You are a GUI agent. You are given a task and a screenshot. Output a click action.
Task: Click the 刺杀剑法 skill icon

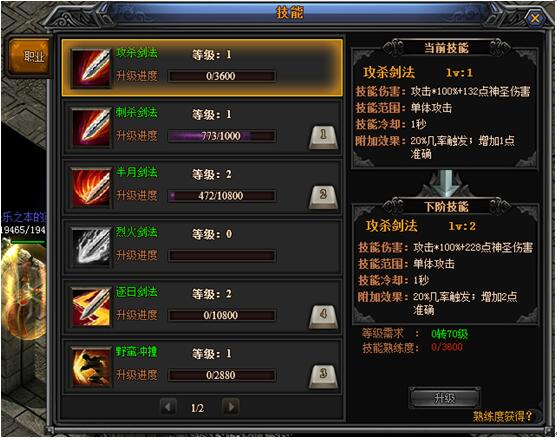tap(91, 127)
